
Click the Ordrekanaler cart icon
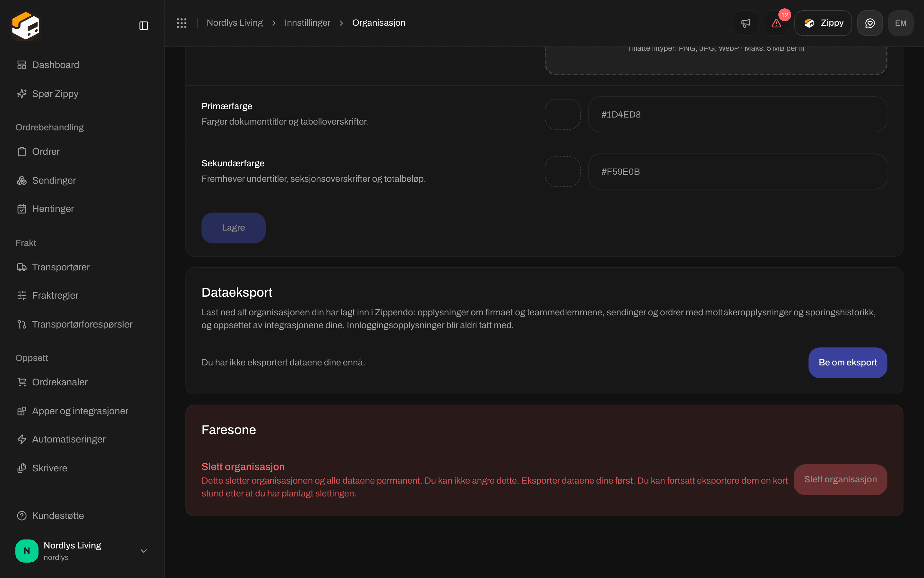point(22,382)
